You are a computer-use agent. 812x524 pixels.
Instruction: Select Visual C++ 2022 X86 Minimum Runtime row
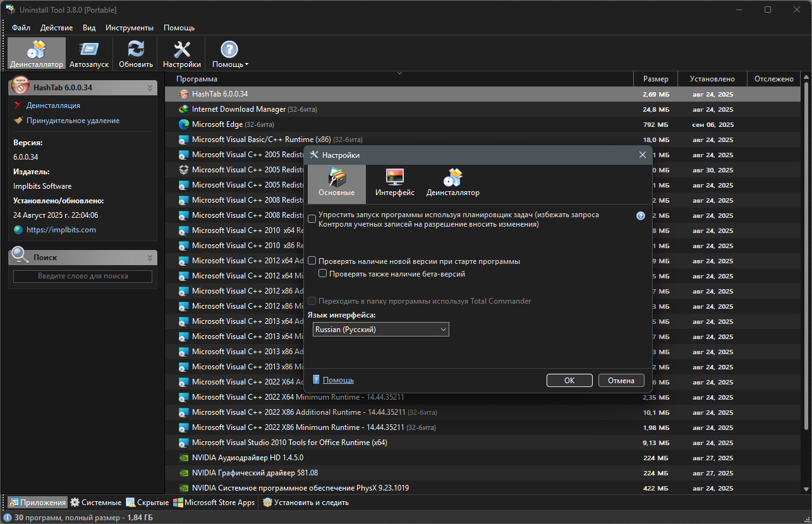point(483,427)
